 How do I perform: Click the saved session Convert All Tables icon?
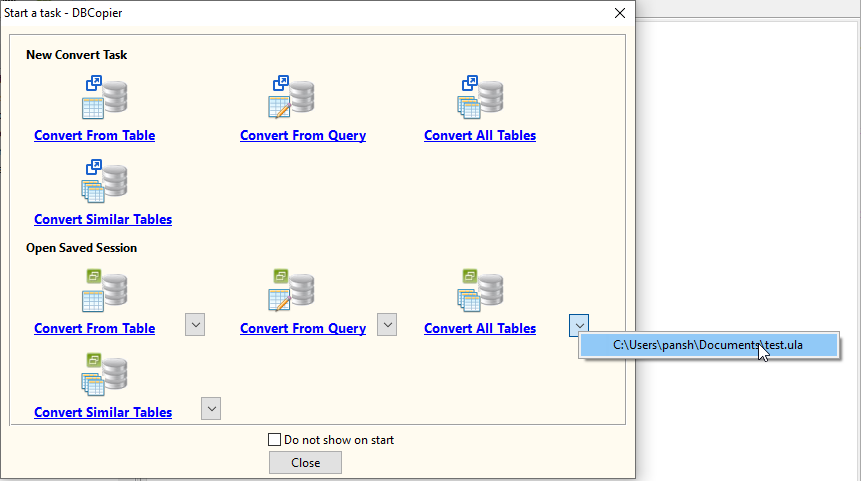tap(480, 290)
